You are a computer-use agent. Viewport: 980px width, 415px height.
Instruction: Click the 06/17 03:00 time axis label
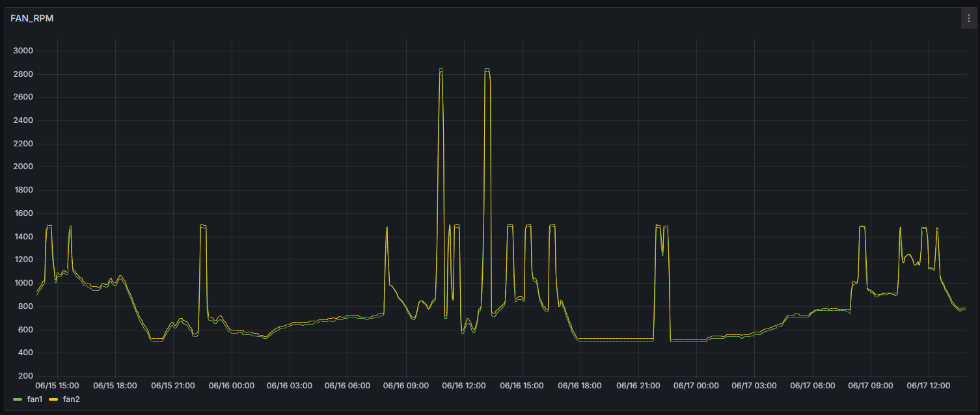click(x=754, y=386)
